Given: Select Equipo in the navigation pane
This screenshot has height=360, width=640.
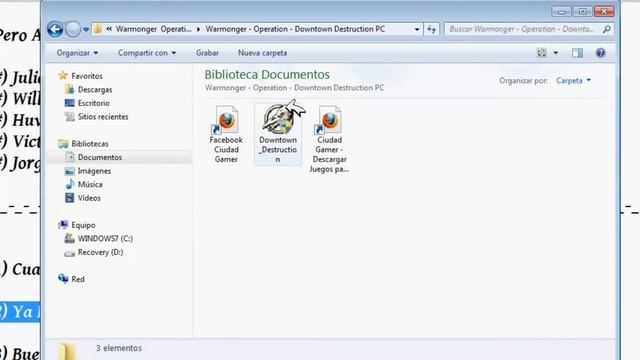Looking at the screenshot, I should point(83,225).
